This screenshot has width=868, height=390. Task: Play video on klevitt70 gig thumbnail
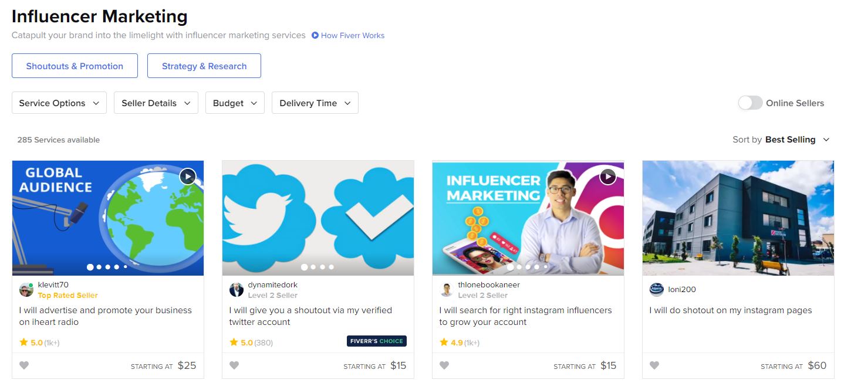click(188, 176)
